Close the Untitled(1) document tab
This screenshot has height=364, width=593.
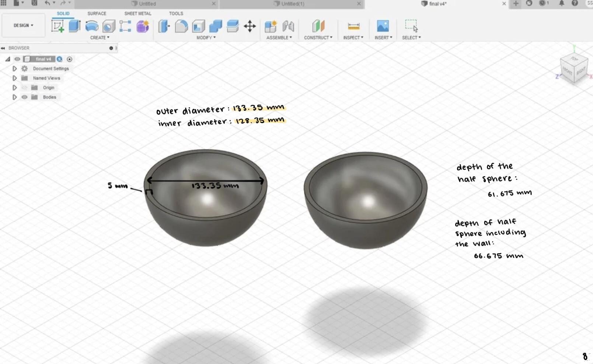click(359, 4)
